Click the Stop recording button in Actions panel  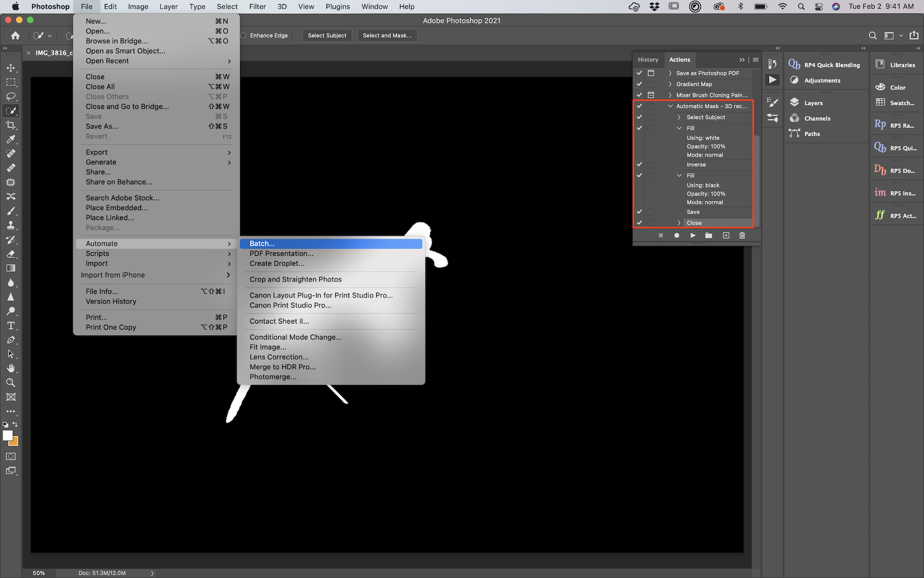click(661, 235)
